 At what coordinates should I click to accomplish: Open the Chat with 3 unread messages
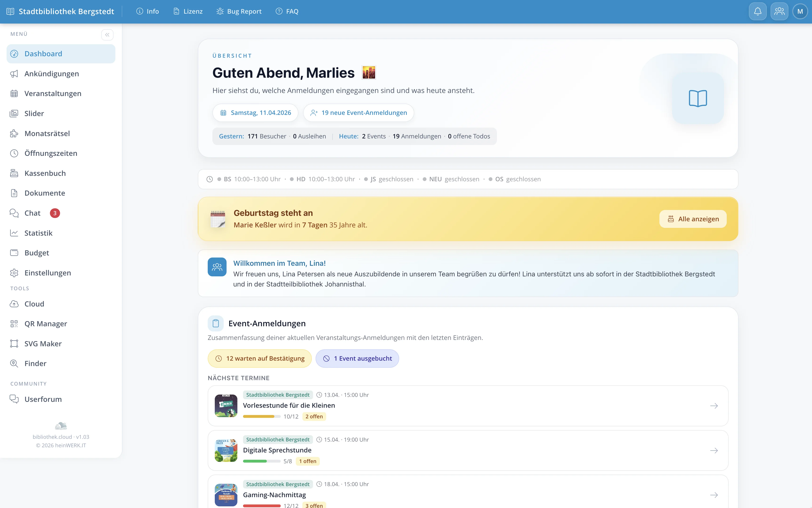pos(32,213)
